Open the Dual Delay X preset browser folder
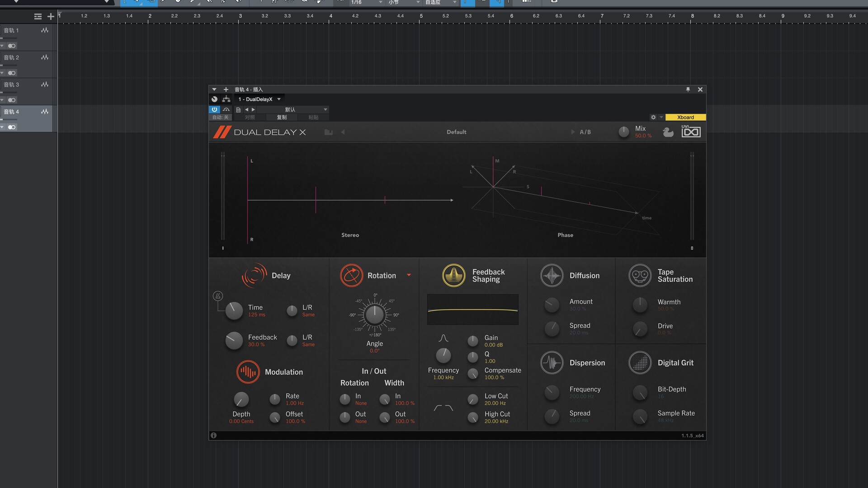 [x=329, y=132]
